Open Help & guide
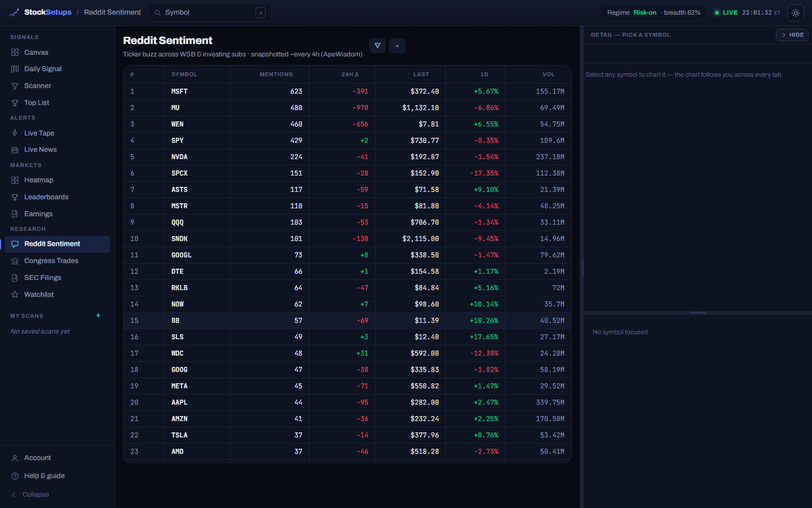 coord(57,476)
